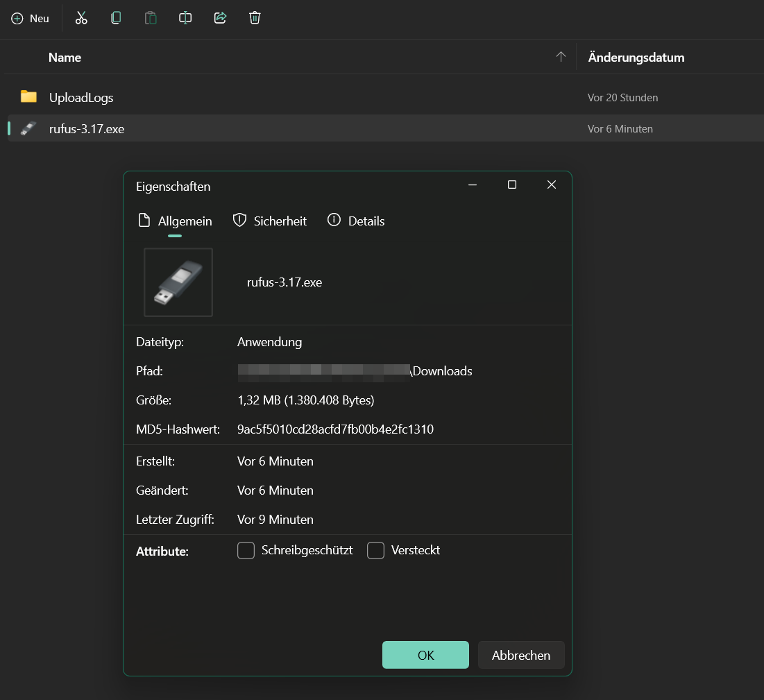This screenshot has width=764, height=700.
Task: Click the USB stick thumbnail in Eigenschaften
Action: pyautogui.click(x=178, y=282)
